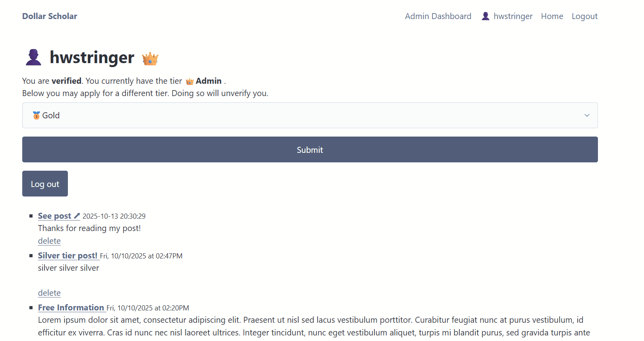The image size is (644, 341).
Task: Click the crown icon next to hwstringer heading
Action: (x=150, y=59)
